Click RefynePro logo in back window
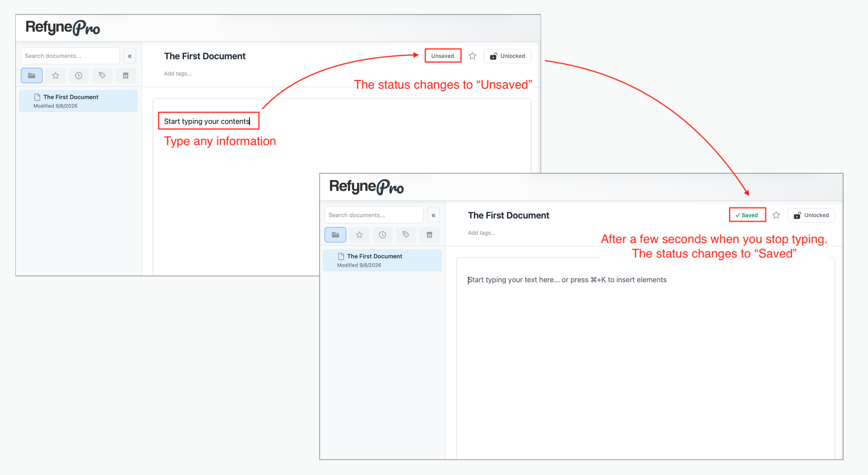868x475 pixels. (63, 28)
